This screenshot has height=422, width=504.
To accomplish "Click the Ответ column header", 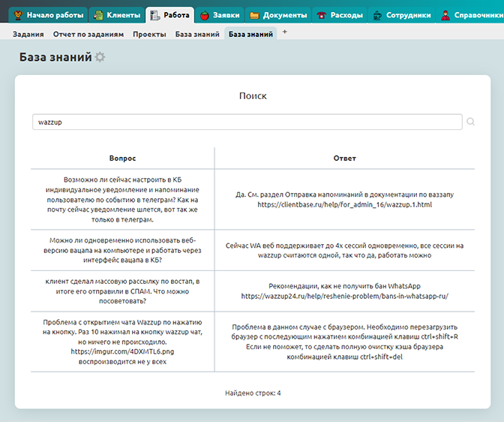I will click(x=344, y=158).
